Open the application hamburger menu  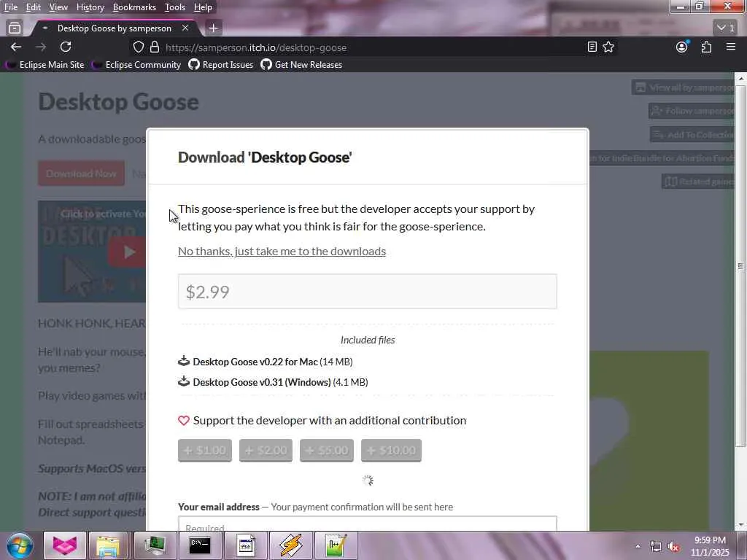coord(731,47)
